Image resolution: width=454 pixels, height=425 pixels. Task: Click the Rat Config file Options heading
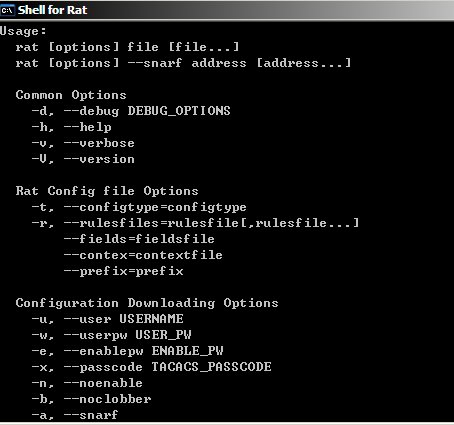coord(107,191)
